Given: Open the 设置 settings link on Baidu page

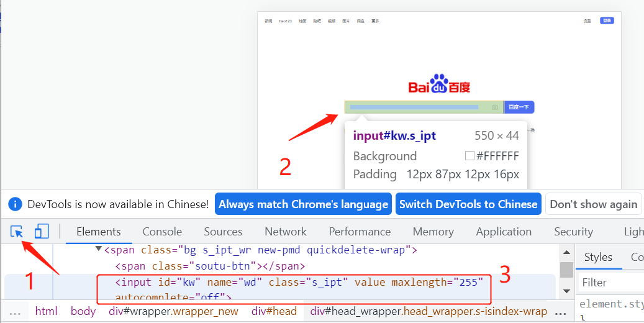Looking at the screenshot, I should [587, 21].
